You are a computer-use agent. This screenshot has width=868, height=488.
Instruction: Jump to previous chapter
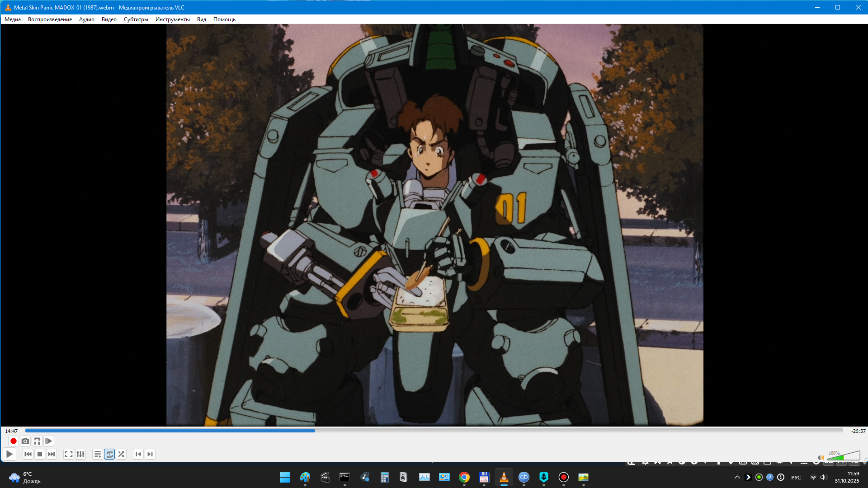(138, 454)
